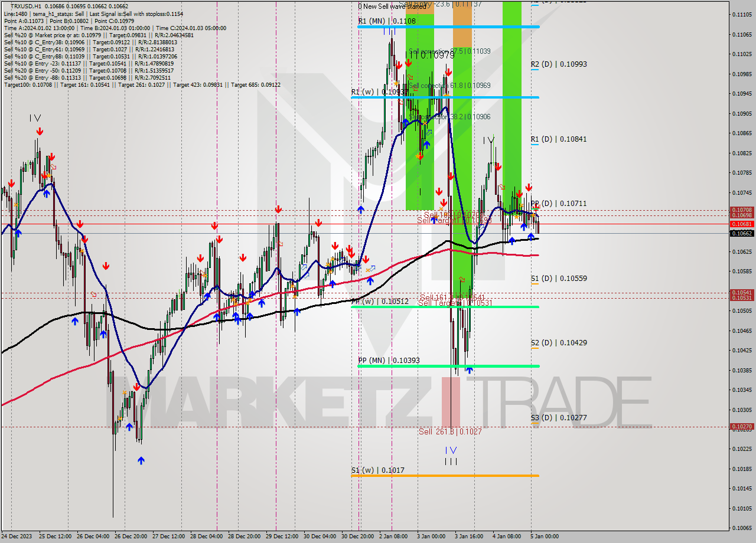This screenshot has width=756, height=543.
Task: Select the '0 New Sell wave started' text
Action: [392, 6]
